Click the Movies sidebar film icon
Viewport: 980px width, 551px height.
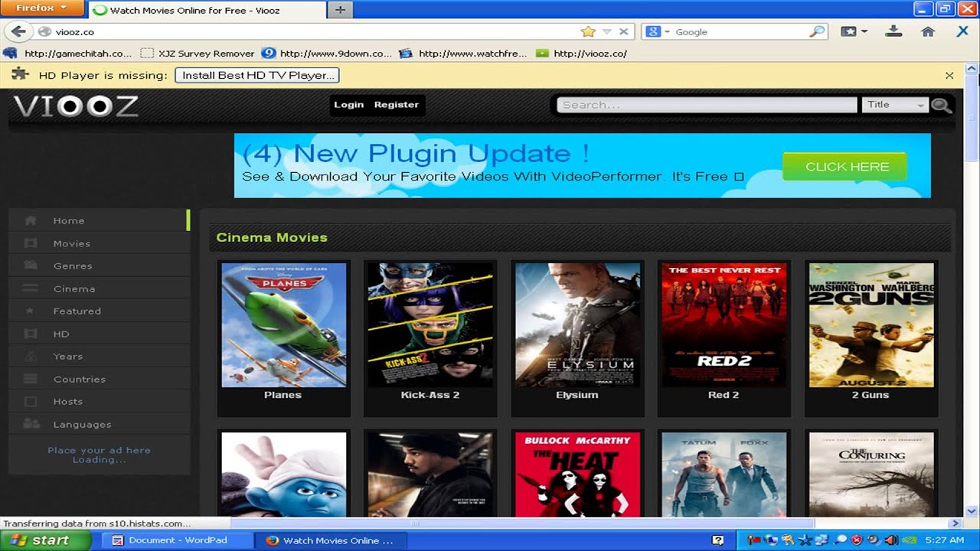31,243
